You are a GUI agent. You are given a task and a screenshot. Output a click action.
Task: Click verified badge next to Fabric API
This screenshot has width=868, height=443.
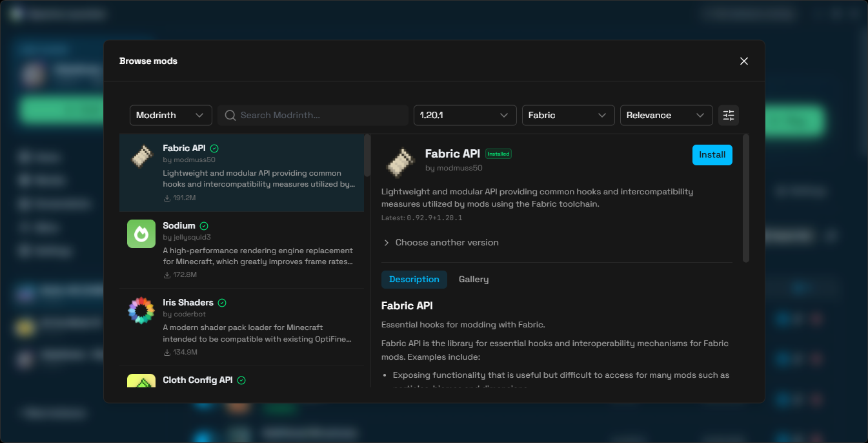(x=214, y=149)
